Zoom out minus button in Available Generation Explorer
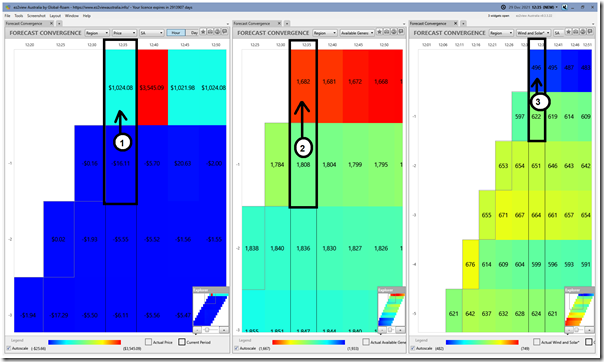Viewport: 604px width, 362px height. pos(382,330)
